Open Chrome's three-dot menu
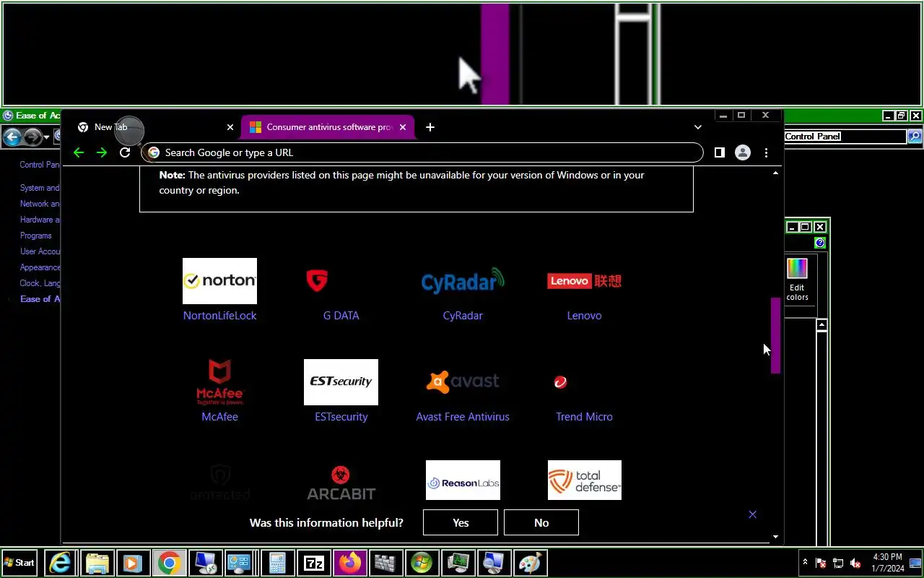924x578 pixels. tap(766, 152)
